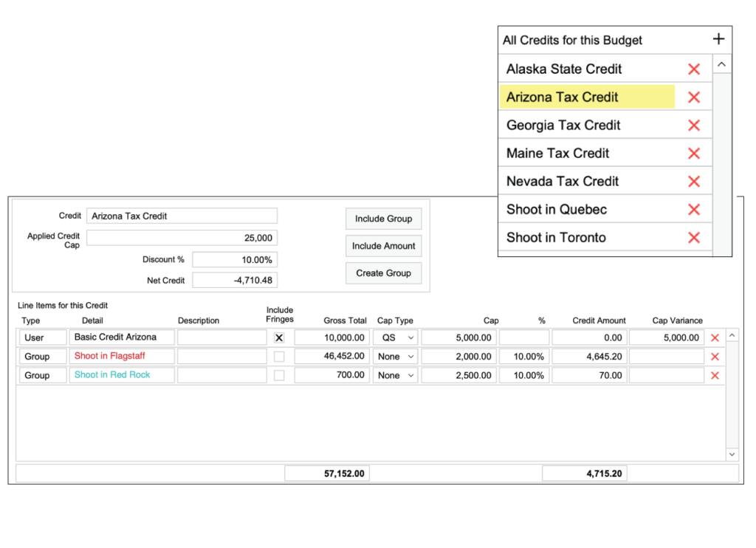
Task: Delete the Basic Credit Arizona line item
Action: 715,338
